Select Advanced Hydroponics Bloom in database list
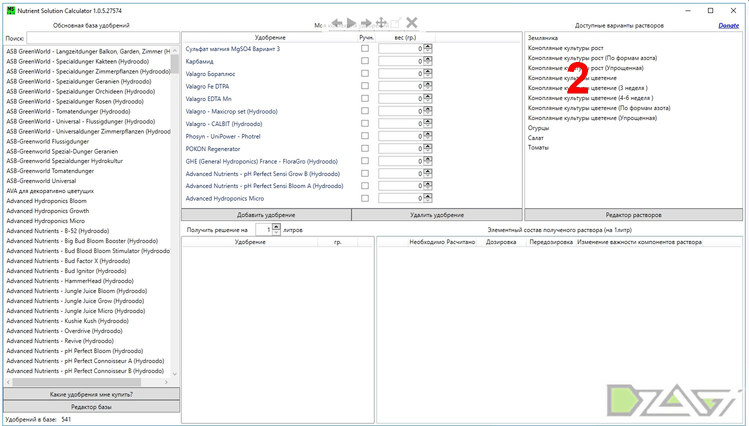 (x=46, y=201)
